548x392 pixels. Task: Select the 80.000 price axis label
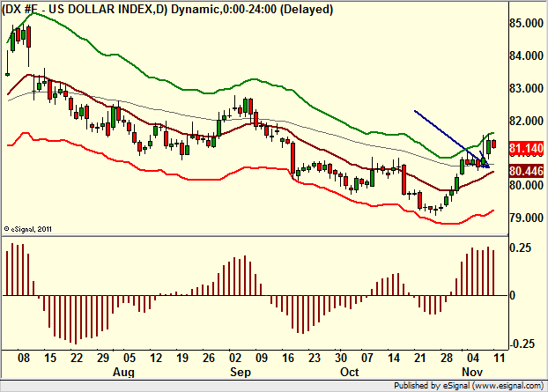pos(526,185)
